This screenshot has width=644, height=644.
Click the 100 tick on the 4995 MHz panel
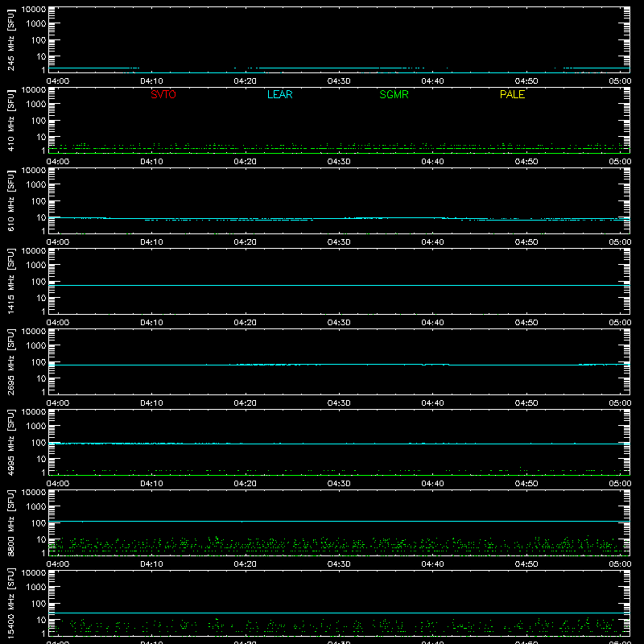(39, 443)
